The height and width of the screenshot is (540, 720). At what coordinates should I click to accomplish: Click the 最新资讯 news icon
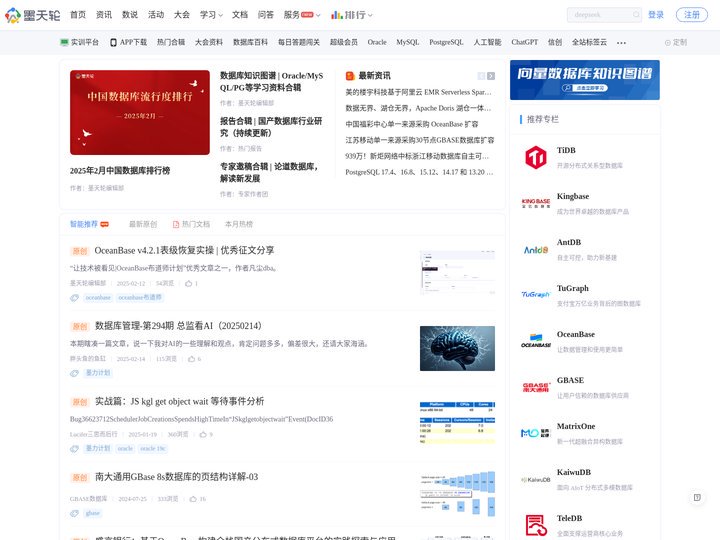(350, 76)
